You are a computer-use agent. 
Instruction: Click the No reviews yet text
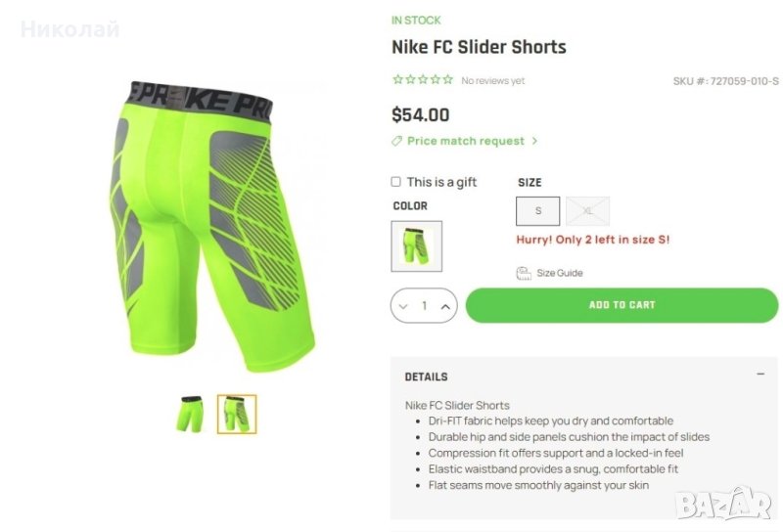[493, 80]
